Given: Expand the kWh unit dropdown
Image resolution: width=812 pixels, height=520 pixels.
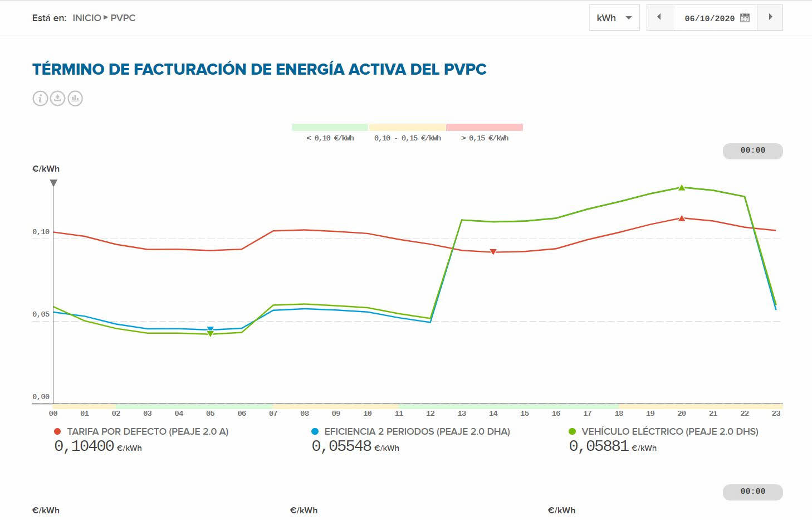Looking at the screenshot, I should pos(614,18).
